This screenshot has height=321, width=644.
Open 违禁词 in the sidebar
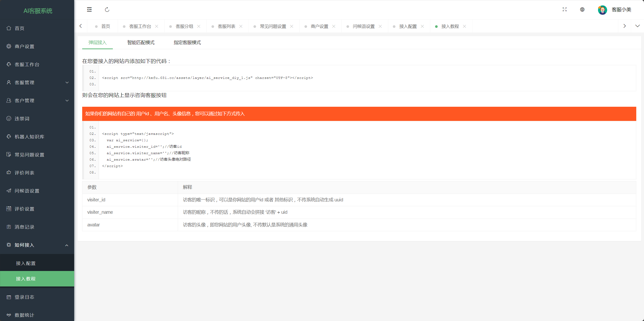[x=37, y=119]
